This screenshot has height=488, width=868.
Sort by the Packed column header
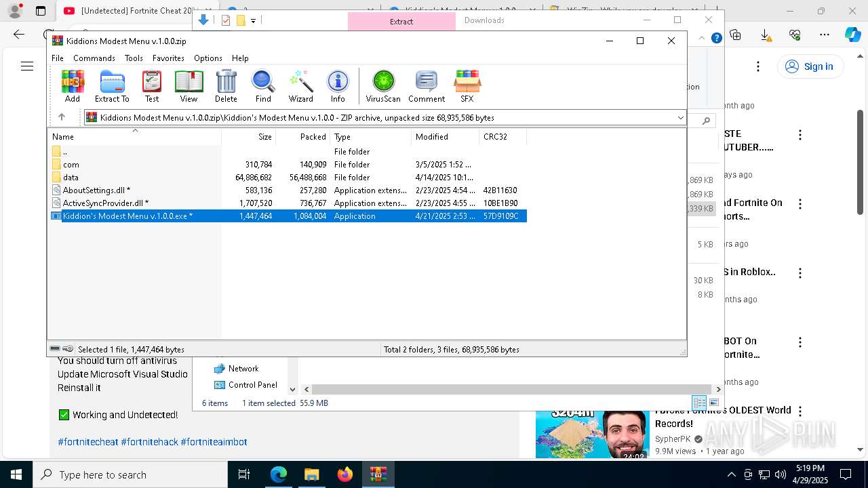[x=302, y=136]
